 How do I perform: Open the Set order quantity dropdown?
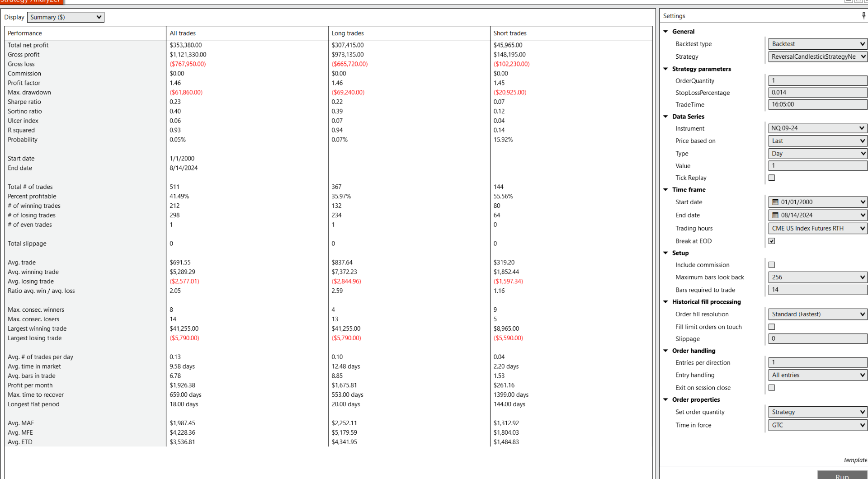pos(818,412)
